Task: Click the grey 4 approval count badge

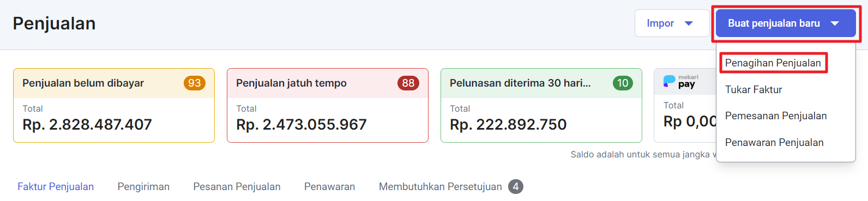Action: coord(516,187)
